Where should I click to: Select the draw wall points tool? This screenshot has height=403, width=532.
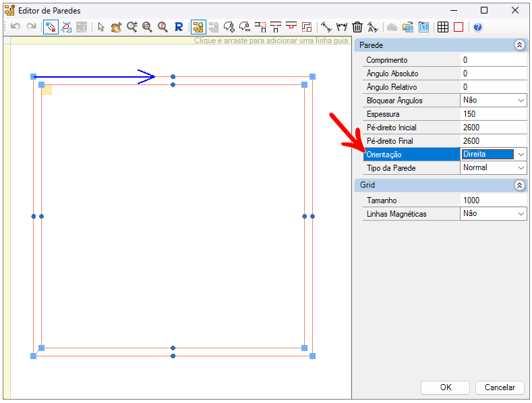pos(51,27)
